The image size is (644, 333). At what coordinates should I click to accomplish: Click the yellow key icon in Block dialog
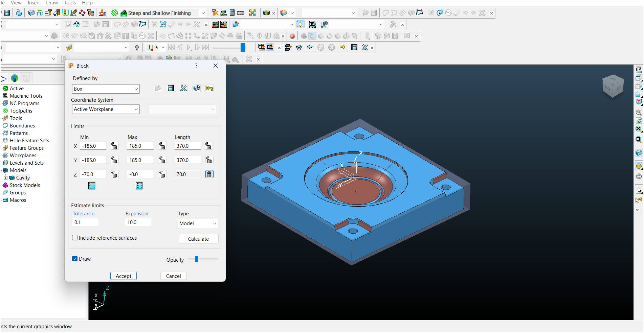[209, 88]
